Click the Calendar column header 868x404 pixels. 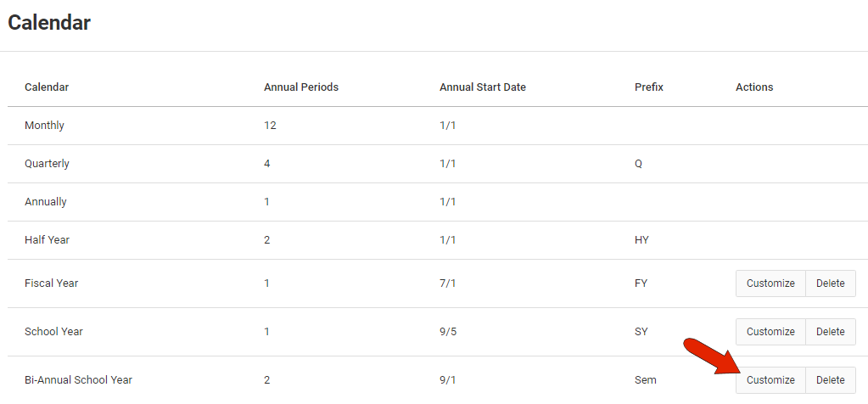click(x=47, y=87)
